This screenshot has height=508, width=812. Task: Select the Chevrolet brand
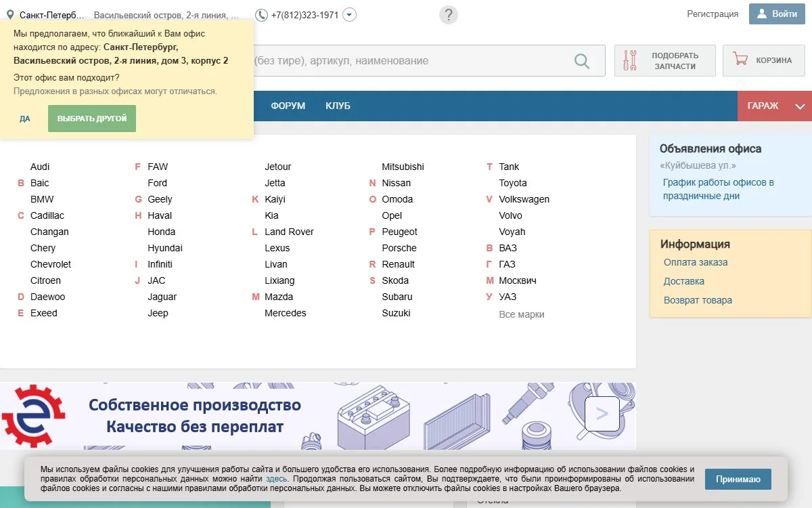[51, 264]
